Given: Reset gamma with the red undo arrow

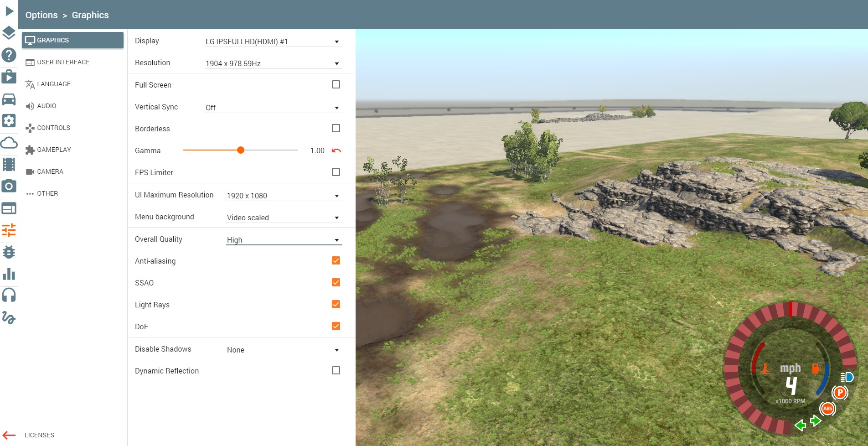Looking at the screenshot, I should click(336, 150).
